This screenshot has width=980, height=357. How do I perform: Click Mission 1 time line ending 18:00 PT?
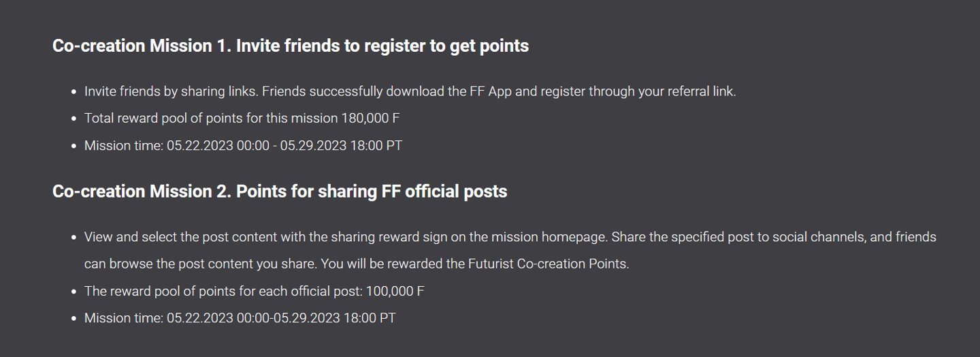coord(243,146)
